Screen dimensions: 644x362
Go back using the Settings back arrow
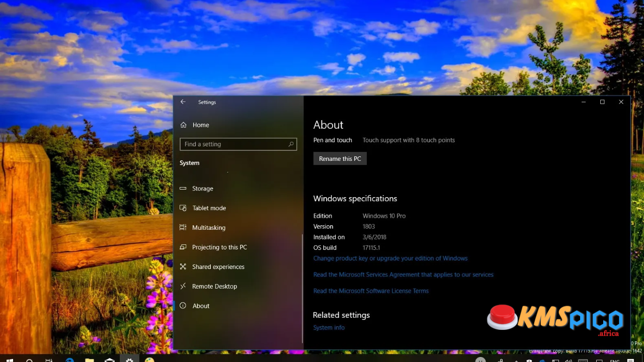click(183, 102)
